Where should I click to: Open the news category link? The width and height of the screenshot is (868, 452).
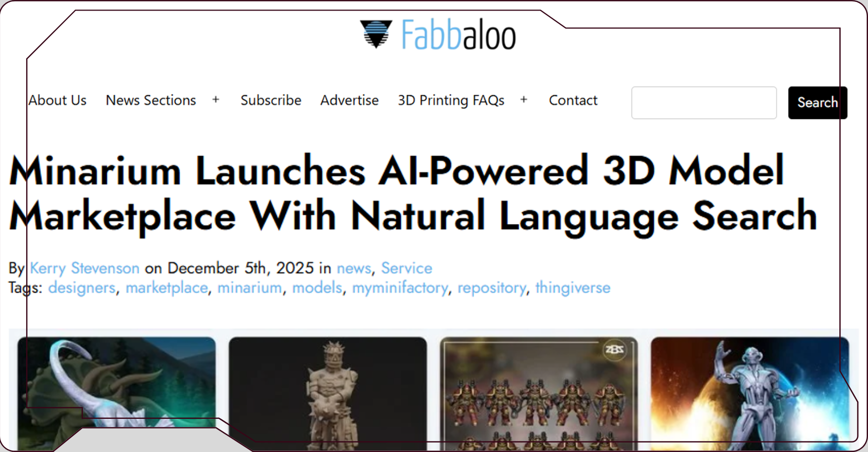(x=354, y=268)
